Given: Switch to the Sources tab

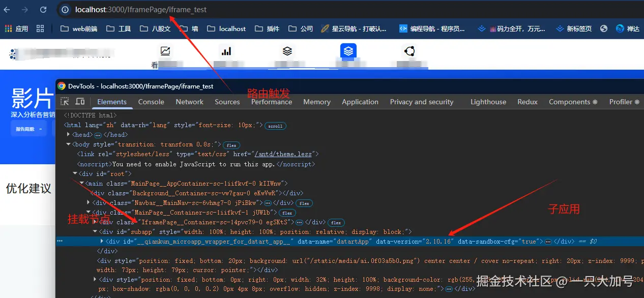Looking at the screenshot, I should (227, 102).
